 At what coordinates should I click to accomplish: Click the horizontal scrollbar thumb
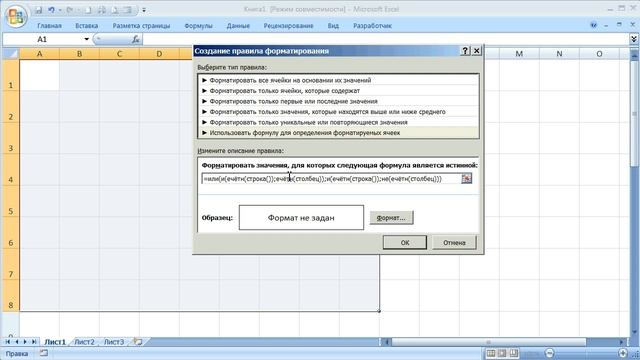[x=489, y=342]
